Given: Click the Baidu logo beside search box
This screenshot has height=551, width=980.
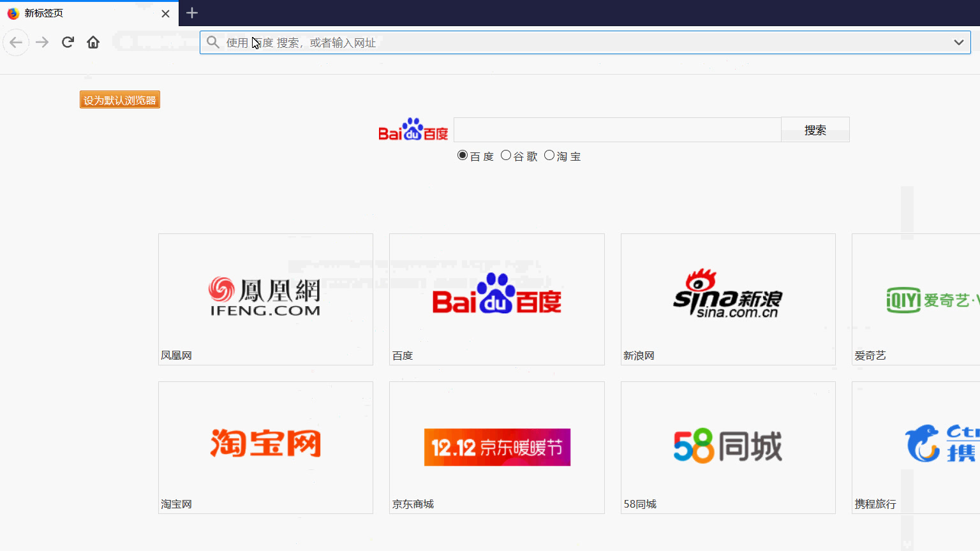Looking at the screenshot, I should 413,129.
